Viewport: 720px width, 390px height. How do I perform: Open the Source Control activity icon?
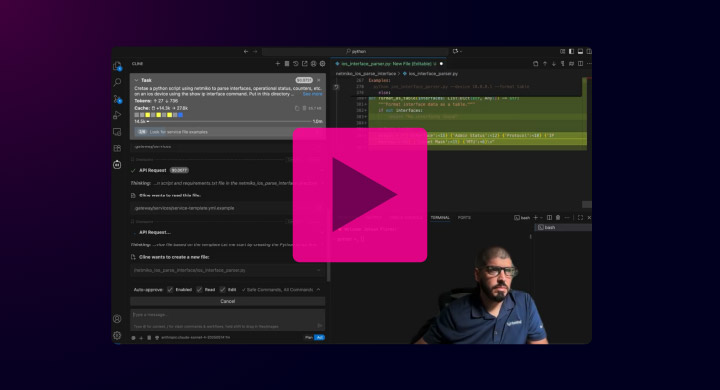(x=117, y=99)
